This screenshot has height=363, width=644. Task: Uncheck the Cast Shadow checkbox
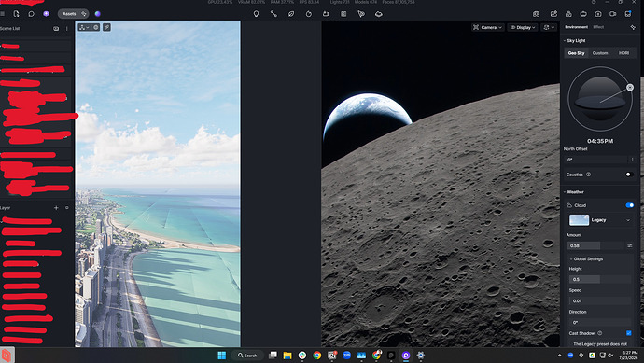(x=629, y=333)
